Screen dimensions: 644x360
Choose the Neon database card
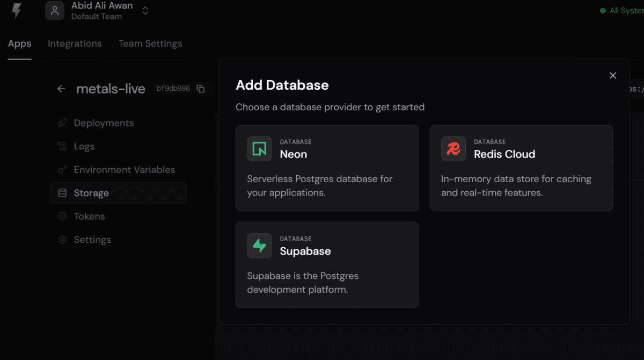pos(327,168)
